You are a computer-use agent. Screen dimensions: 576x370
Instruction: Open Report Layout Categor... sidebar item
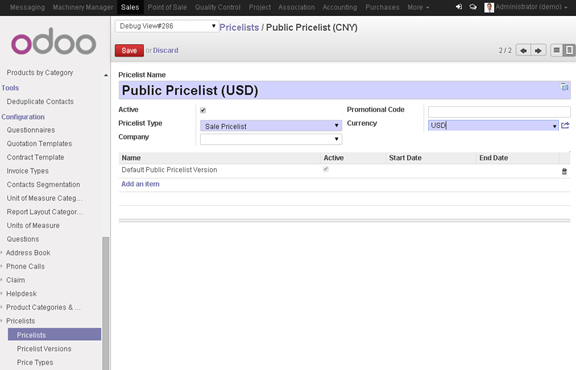pos(45,212)
